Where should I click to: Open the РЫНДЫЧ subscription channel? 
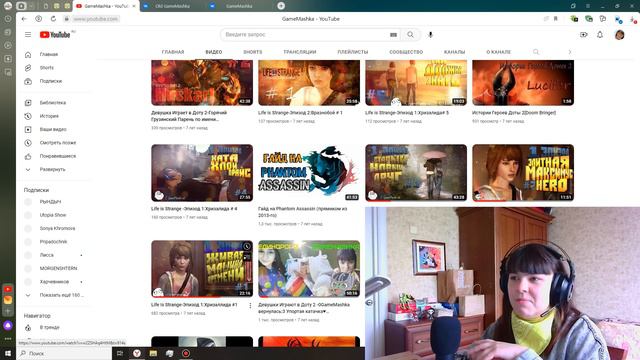50,202
